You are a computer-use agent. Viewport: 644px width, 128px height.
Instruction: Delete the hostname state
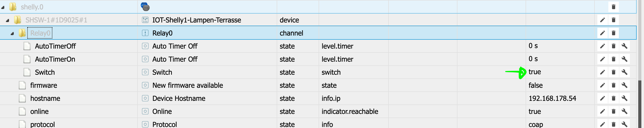point(613,98)
